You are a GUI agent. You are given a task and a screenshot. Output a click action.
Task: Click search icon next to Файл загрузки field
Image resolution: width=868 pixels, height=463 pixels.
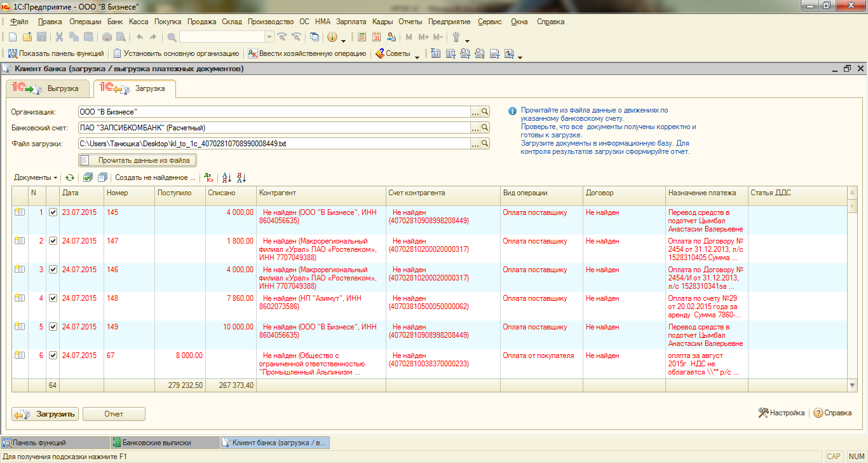485,144
